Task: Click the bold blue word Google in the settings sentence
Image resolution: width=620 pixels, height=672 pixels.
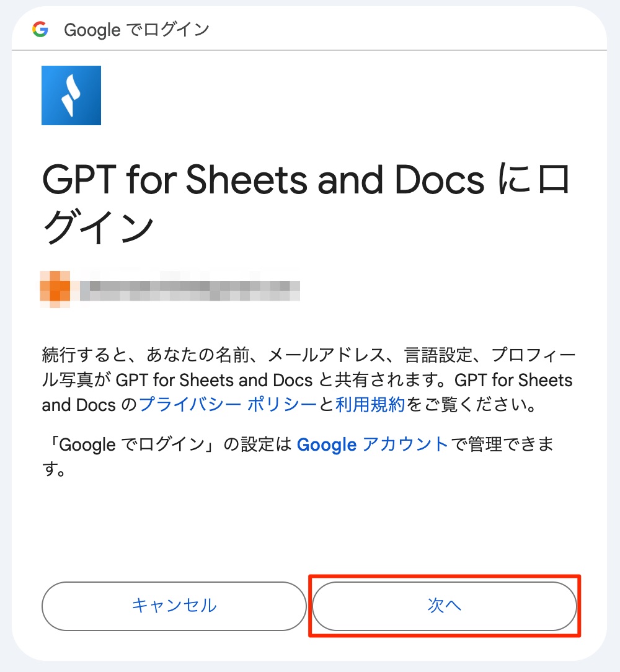Action: (327, 444)
